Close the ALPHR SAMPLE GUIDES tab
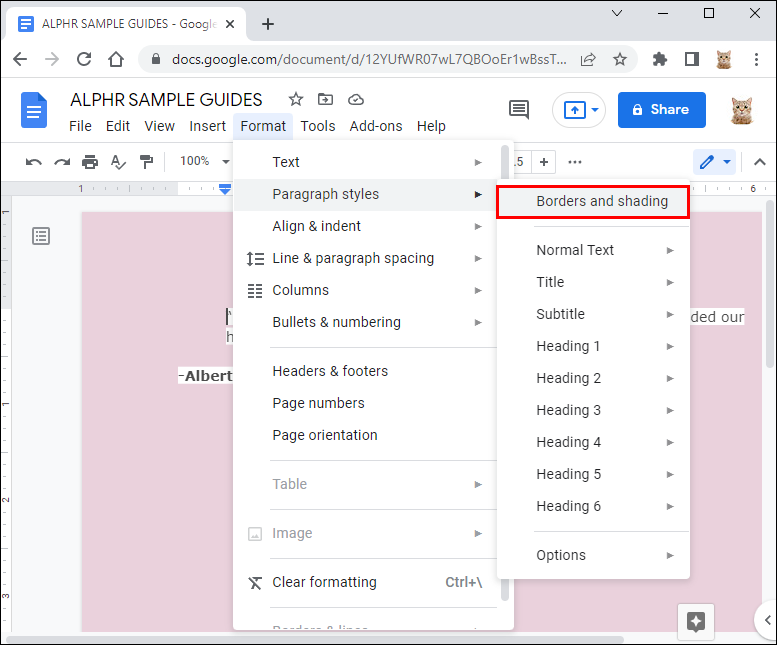This screenshot has height=645, width=777. [230, 24]
